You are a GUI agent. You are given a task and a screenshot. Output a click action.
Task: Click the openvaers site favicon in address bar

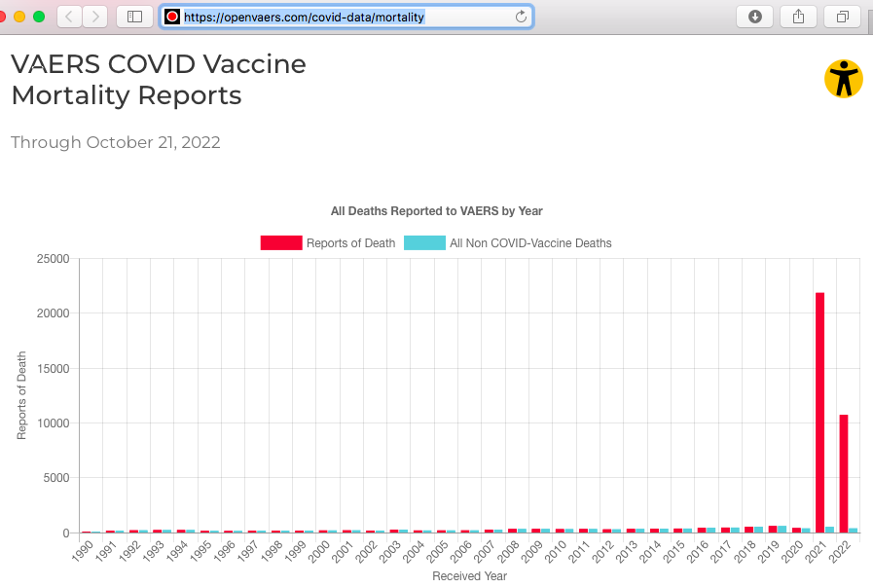point(172,17)
